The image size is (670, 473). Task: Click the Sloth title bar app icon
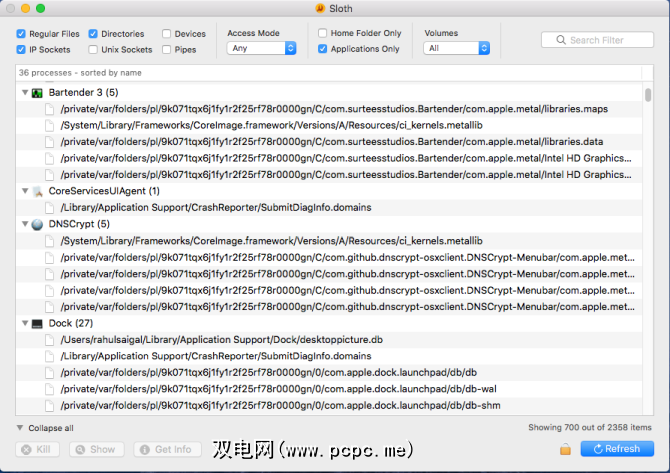click(320, 8)
